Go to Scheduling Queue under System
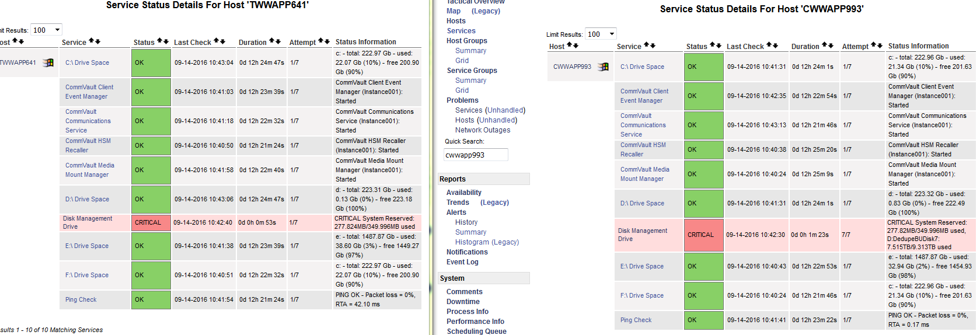Screen dimensions: 980x335 click(x=476, y=331)
